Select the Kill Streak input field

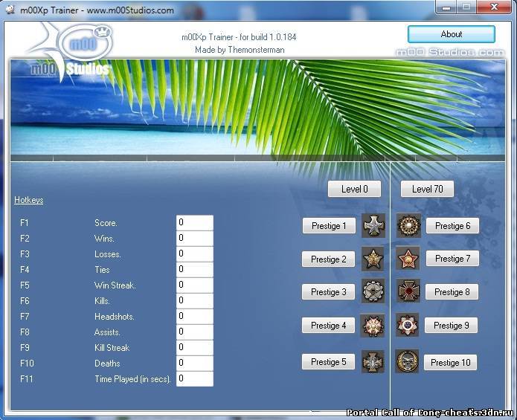195,348
